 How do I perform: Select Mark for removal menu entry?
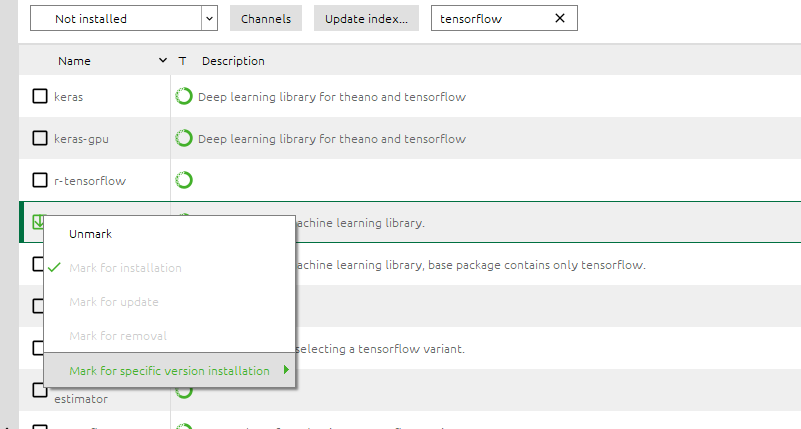170,336
